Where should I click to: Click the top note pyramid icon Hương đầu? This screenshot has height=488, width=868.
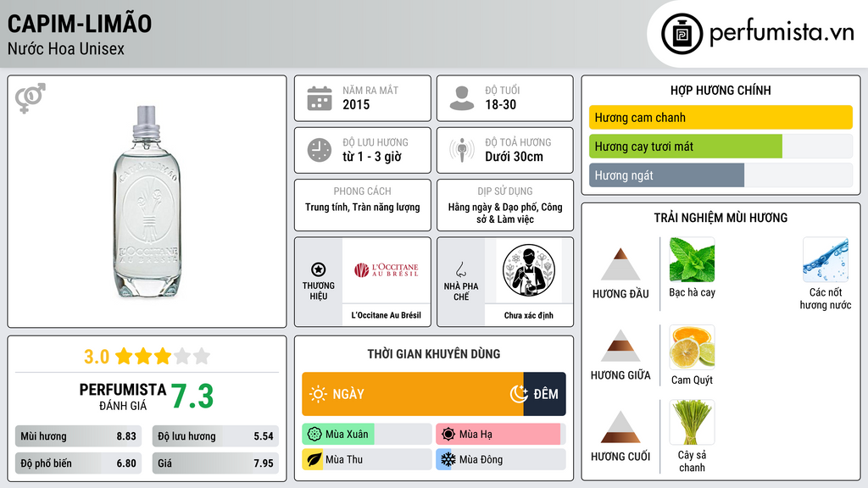pos(620,264)
